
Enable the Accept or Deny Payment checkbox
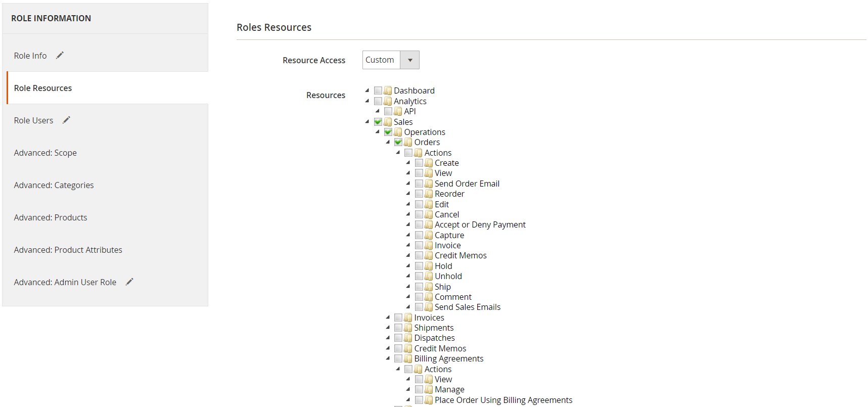click(419, 224)
